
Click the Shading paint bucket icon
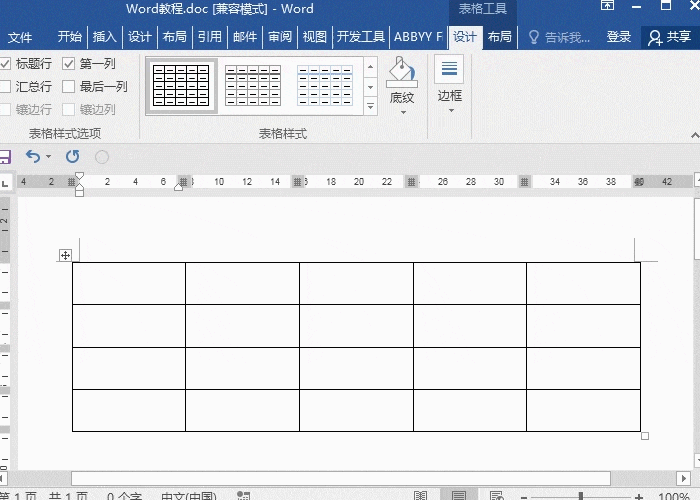(x=401, y=71)
